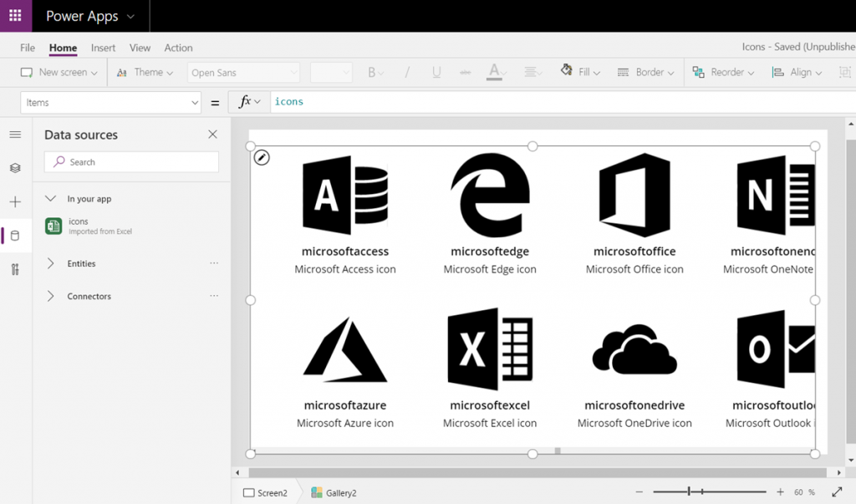The height and width of the screenshot is (504, 856).
Task: Open the View tab
Action: click(x=140, y=48)
